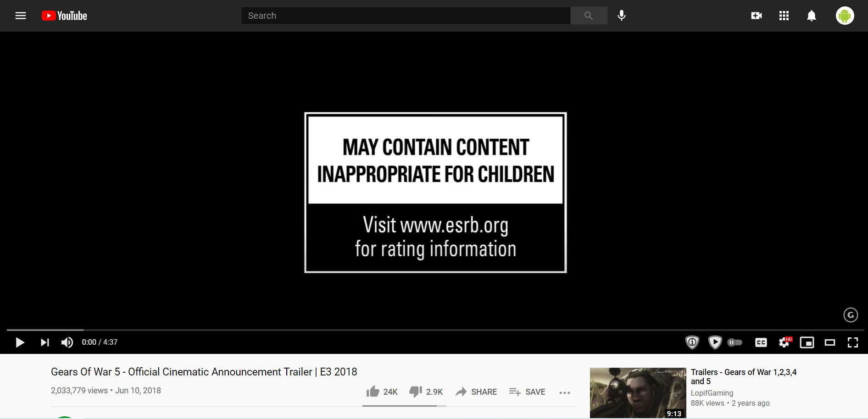This screenshot has height=419, width=868.
Task: Open the notifications bell
Action: click(812, 16)
